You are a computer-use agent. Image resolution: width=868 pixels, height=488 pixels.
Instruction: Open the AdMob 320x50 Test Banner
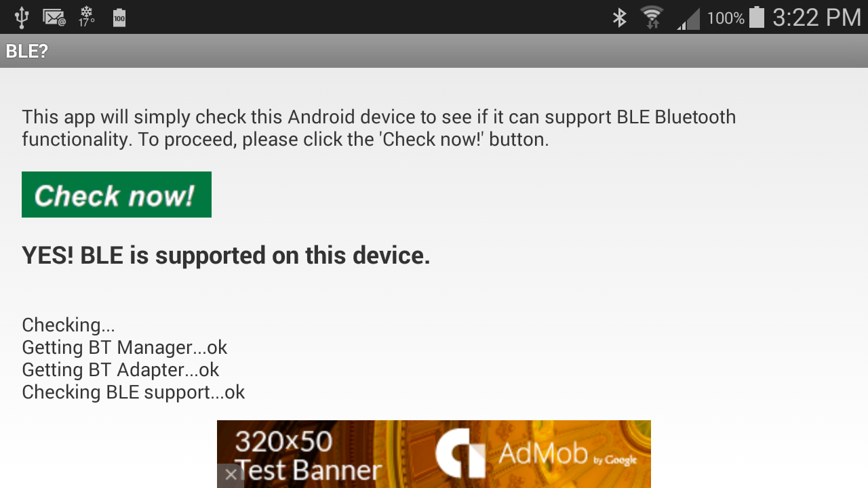click(x=434, y=454)
